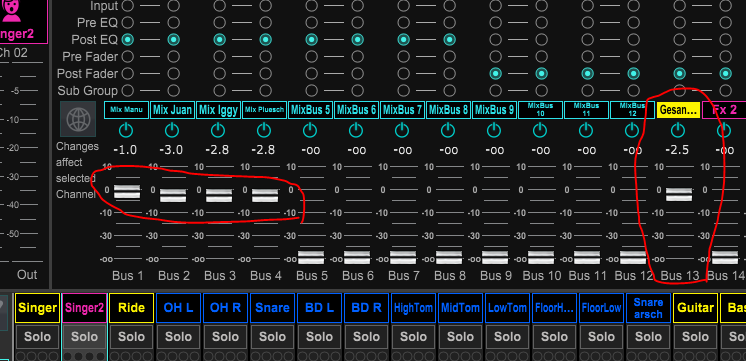Select Pre Fader radio for Bus 1
The height and width of the screenshot is (361, 746).
pos(128,57)
